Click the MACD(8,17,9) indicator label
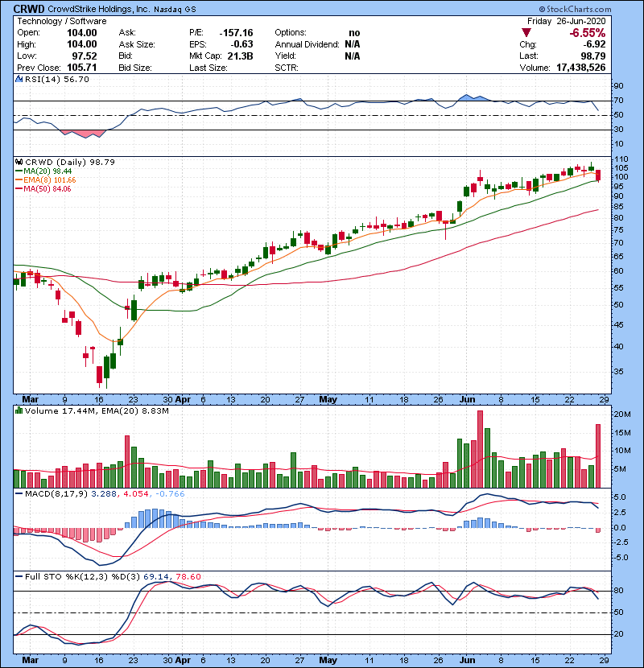Image resolution: width=644 pixels, height=668 pixels. tap(56, 494)
